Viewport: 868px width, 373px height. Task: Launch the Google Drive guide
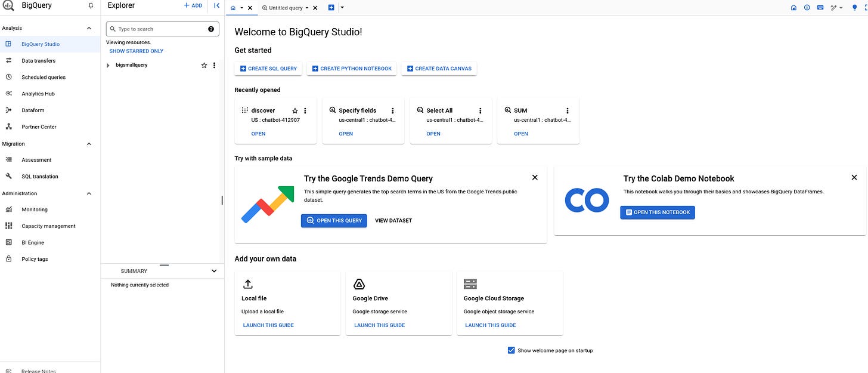tap(379, 325)
